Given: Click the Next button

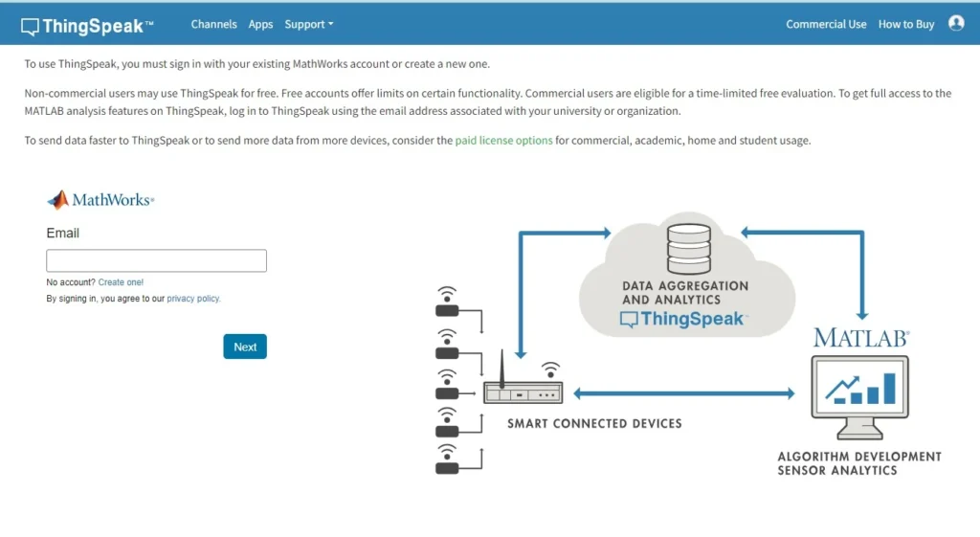Looking at the screenshot, I should pos(245,347).
